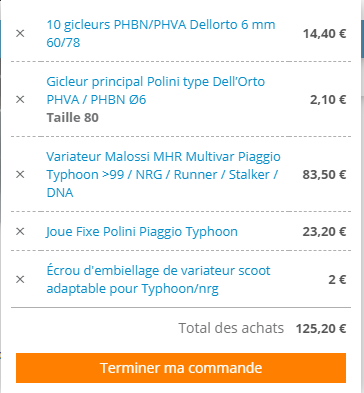The image size is (364, 393).
Task: Open Joue Fixe Polini Piaggio Typhoon link
Action: pyautogui.click(x=142, y=231)
